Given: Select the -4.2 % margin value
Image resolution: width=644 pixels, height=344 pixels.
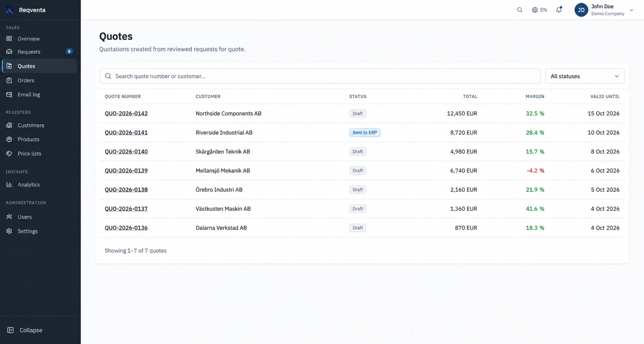Looking at the screenshot, I should [536, 171].
